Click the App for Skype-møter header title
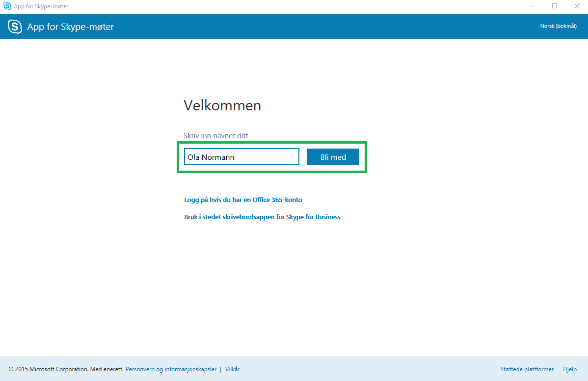Image resolution: width=588 pixels, height=381 pixels. (x=71, y=26)
